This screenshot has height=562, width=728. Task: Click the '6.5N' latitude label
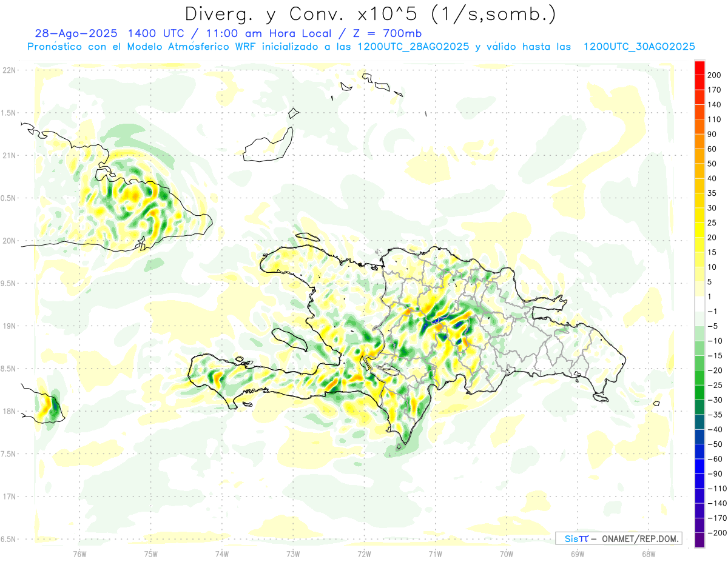8,539
